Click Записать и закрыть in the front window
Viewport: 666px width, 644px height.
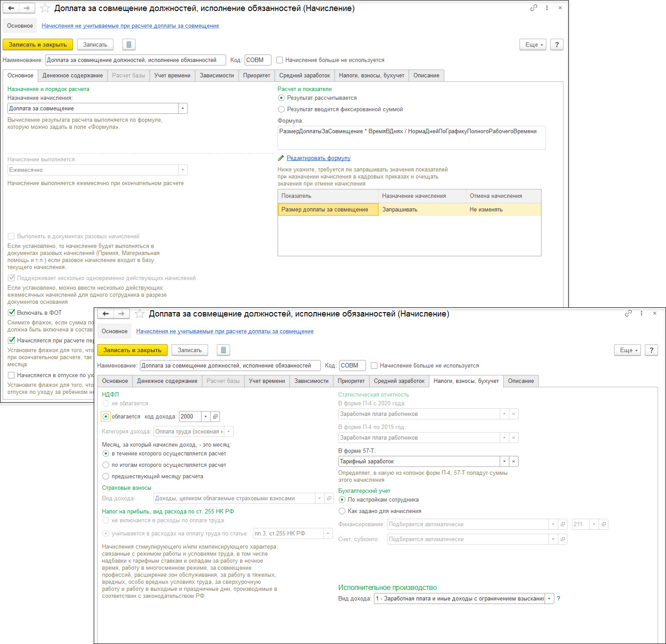click(x=132, y=350)
